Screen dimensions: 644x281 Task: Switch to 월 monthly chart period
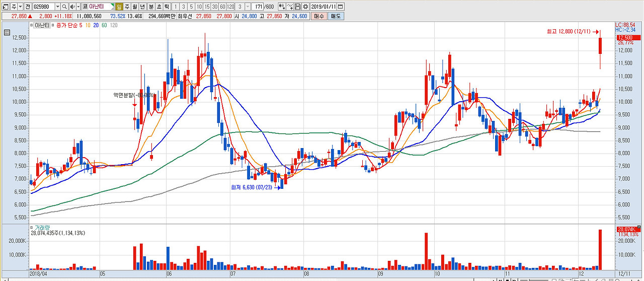[134, 7]
